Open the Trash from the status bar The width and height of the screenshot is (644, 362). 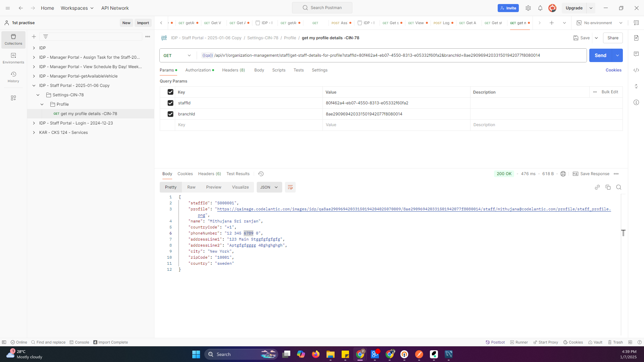pos(615,342)
